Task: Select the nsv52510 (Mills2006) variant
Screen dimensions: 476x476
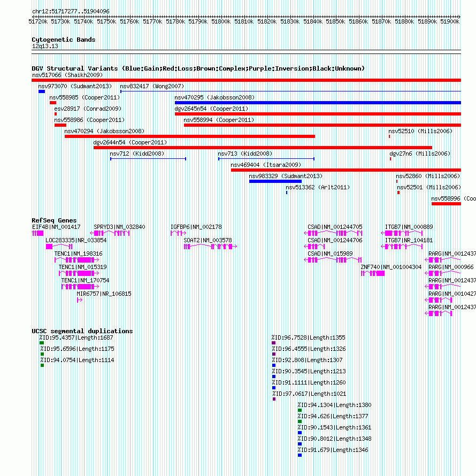Action: coord(389,136)
